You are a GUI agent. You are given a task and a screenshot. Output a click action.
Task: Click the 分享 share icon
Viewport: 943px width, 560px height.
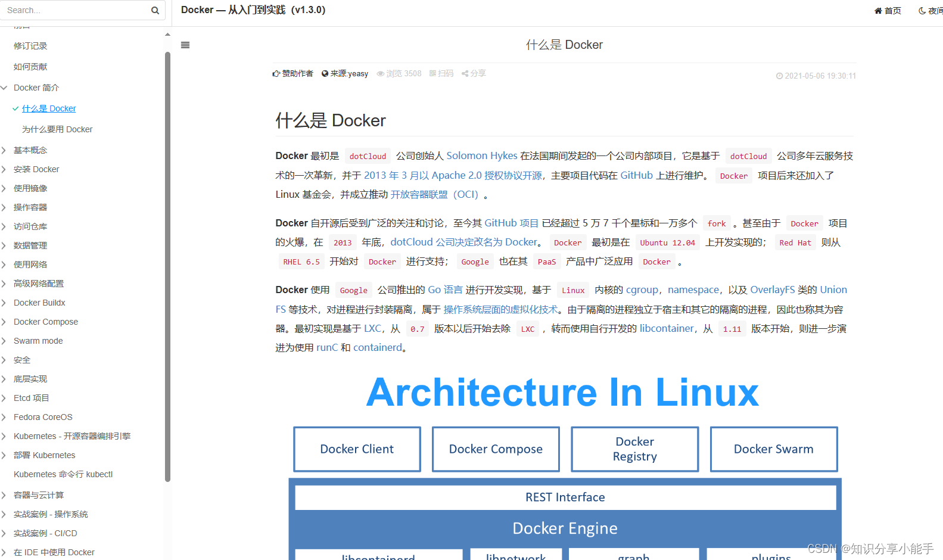click(x=465, y=73)
